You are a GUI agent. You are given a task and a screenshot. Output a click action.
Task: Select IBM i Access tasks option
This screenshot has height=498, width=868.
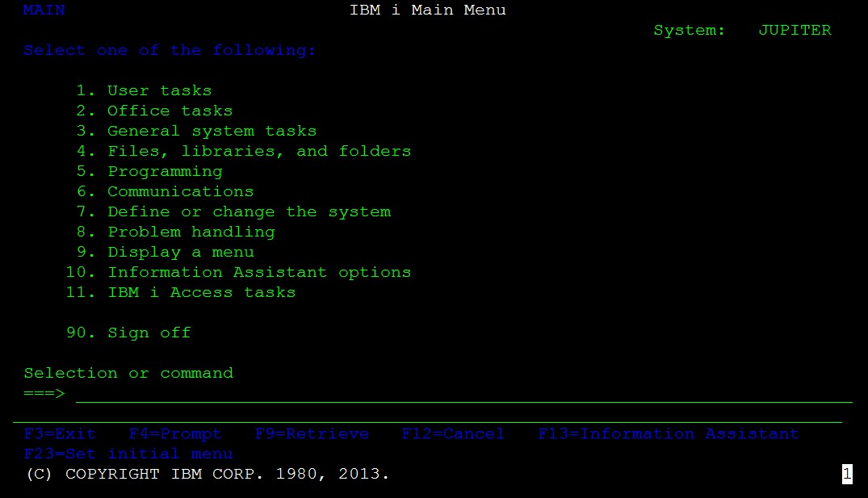(201, 292)
